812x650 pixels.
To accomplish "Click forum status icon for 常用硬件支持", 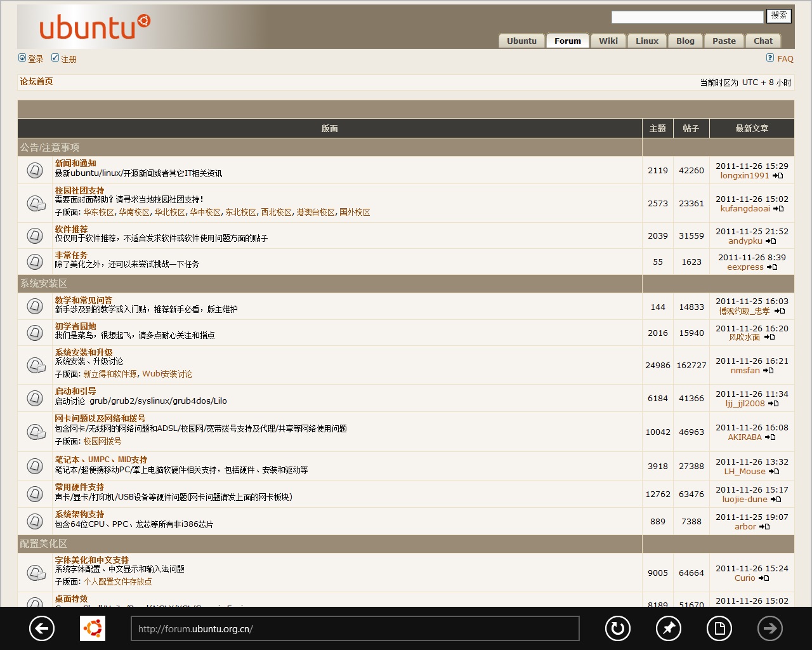I will 35,493.
